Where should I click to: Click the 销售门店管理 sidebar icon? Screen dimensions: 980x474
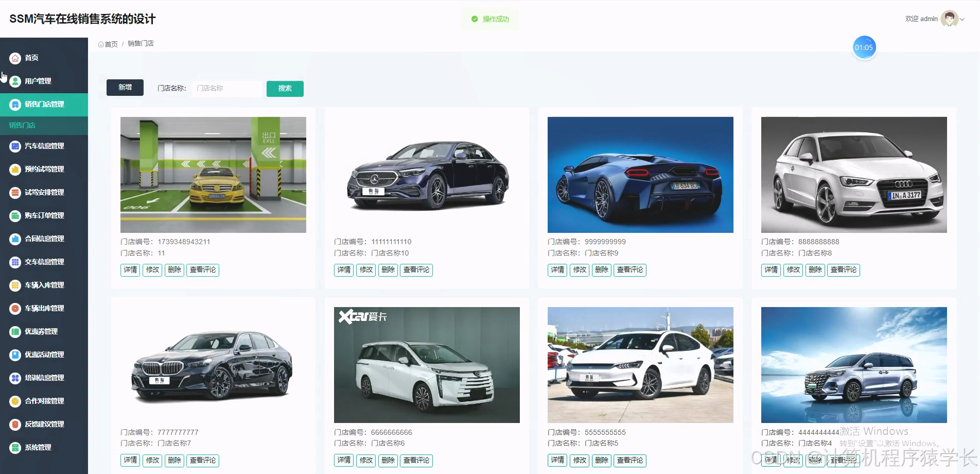15,105
